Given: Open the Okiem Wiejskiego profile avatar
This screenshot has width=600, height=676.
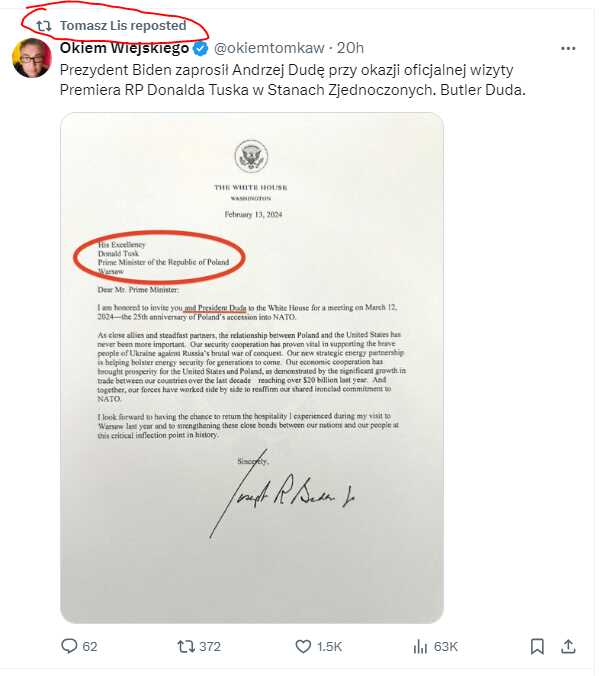Looking at the screenshot, I should click(x=32, y=58).
